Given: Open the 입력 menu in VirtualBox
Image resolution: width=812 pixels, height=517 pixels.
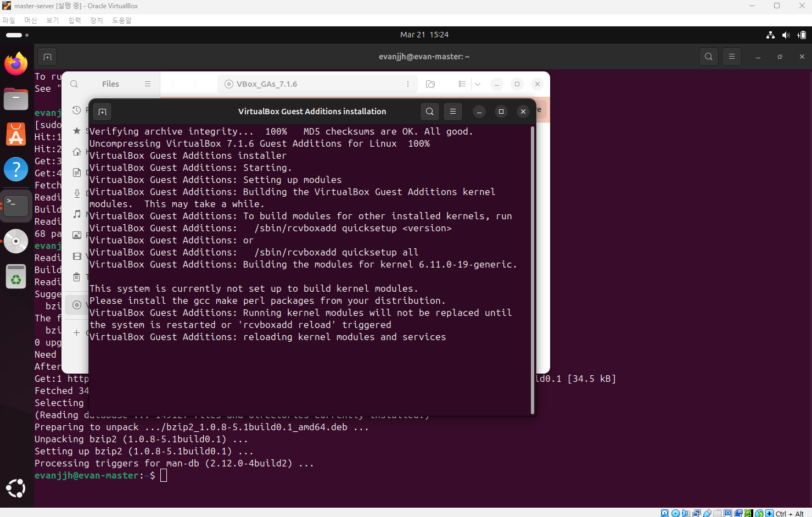Looking at the screenshot, I should (75, 20).
